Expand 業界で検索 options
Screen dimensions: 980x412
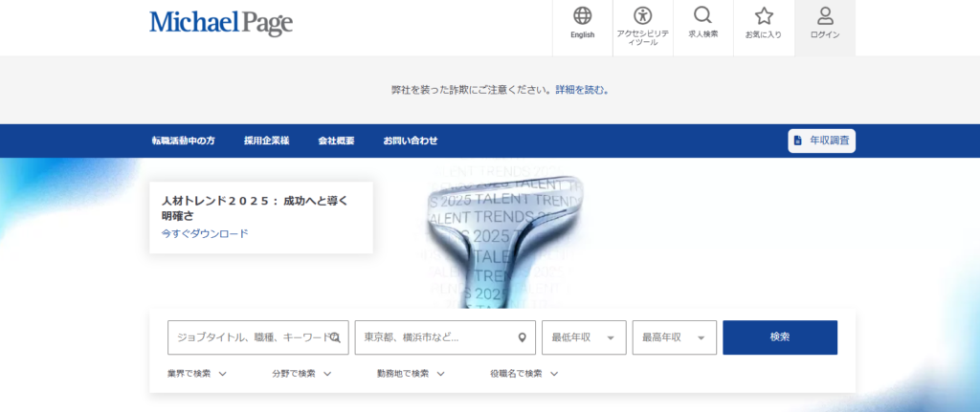[196, 374]
